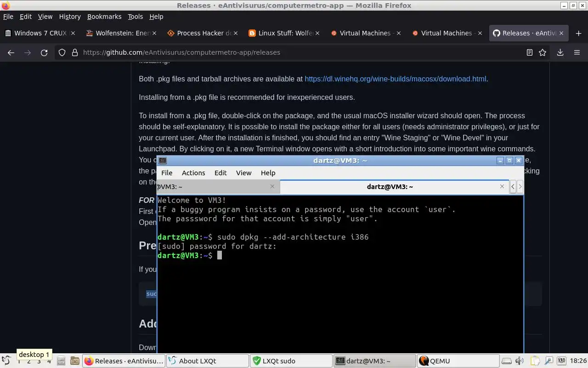
Task: Open the terminal Help menu
Action: [x=268, y=173]
